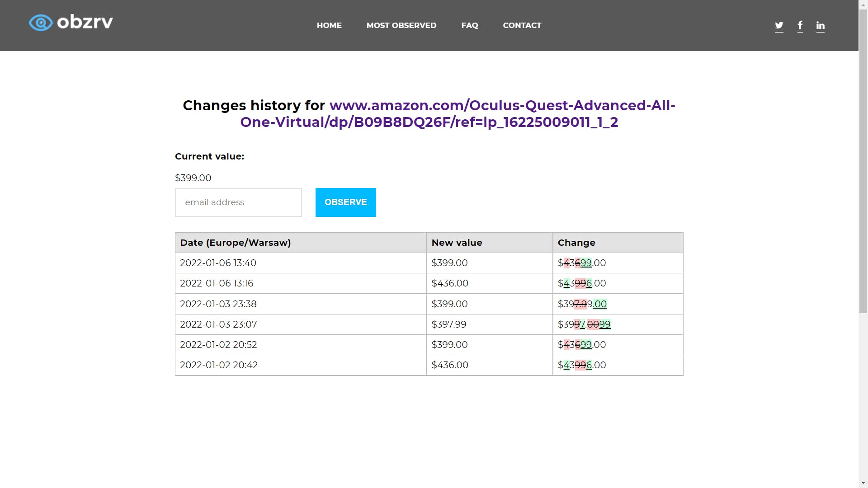Select the 2022-01-02 20:52 date cell
868x488 pixels.
pyautogui.click(x=301, y=345)
